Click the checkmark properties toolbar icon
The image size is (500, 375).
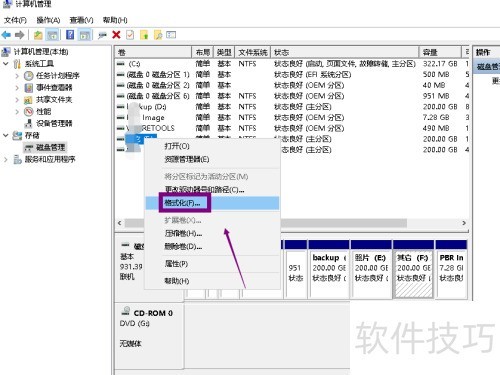[130, 35]
